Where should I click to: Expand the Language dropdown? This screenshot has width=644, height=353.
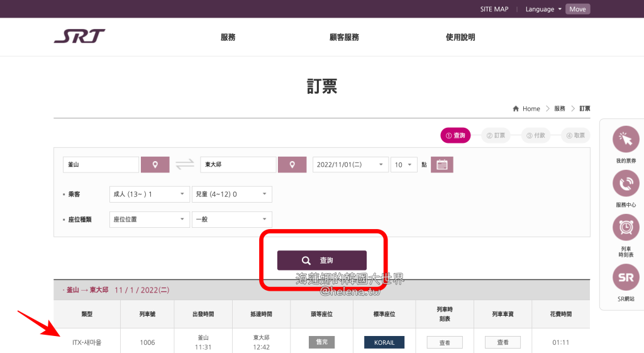544,9
